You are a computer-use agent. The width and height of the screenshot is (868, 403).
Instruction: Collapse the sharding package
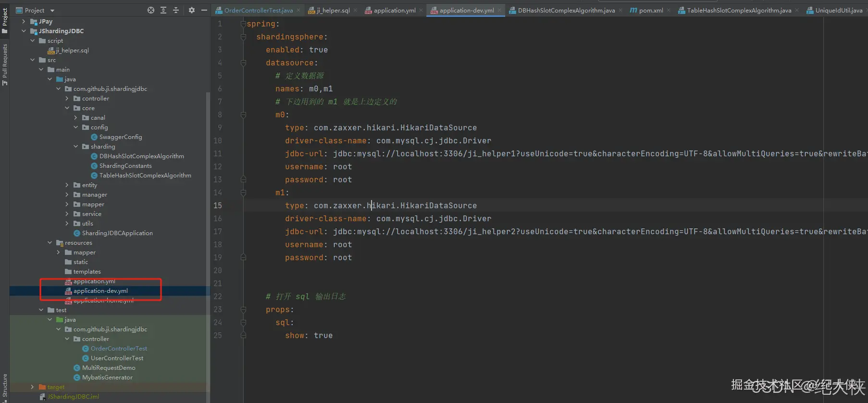tap(76, 147)
